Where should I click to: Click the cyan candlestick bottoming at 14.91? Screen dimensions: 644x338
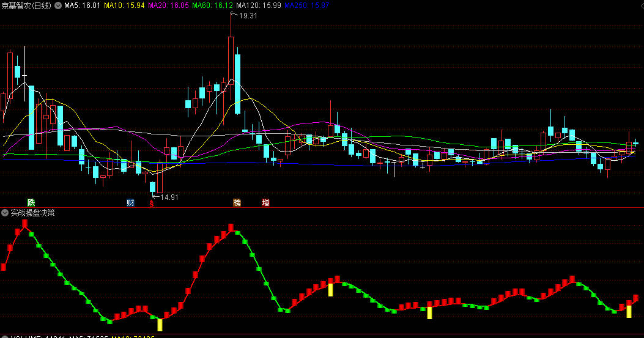pos(153,187)
